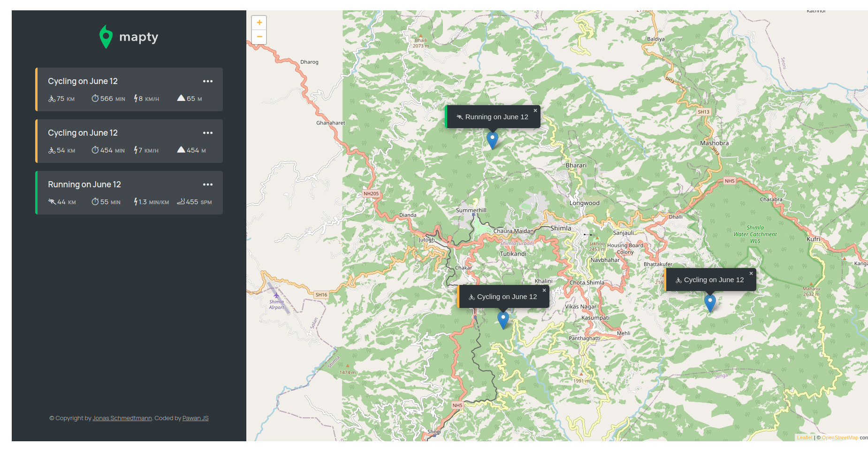Click the stopwatch icon beside 55 MIN

pos(95,202)
